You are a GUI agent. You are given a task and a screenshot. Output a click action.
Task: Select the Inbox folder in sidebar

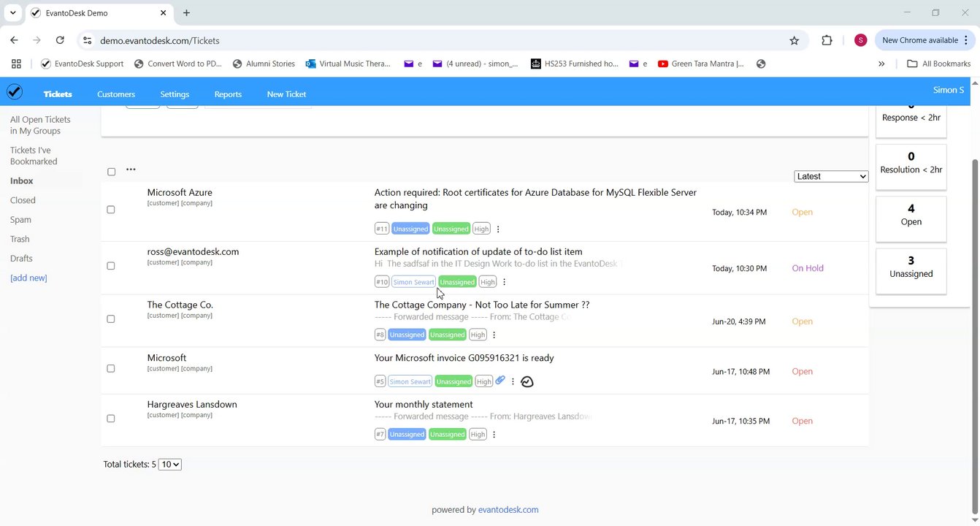pyautogui.click(x=22, y=181)
